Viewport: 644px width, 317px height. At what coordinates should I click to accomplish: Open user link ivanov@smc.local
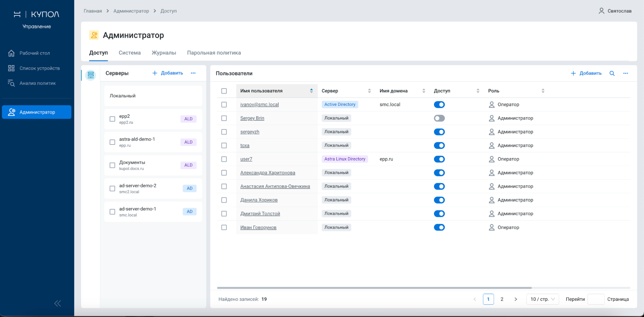click(260, 105)
